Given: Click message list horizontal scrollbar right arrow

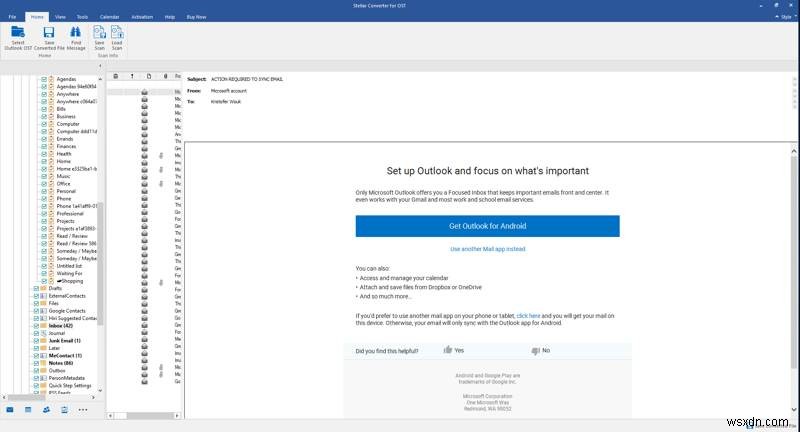Looking at the screenshot, I should [177, 416].
